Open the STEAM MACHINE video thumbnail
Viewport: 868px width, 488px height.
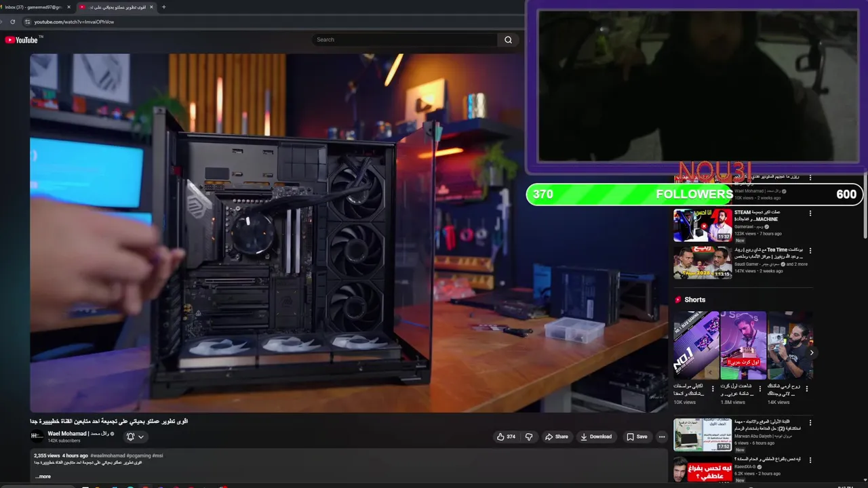tap(703, 225)
